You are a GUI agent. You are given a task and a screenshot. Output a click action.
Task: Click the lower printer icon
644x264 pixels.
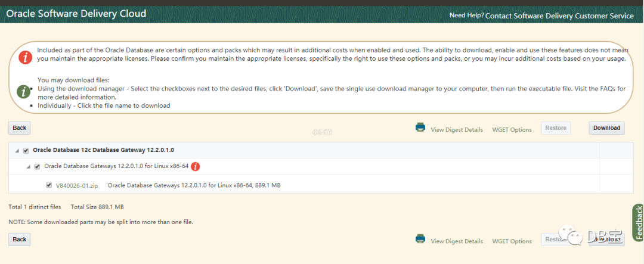(x=420, y=238)
